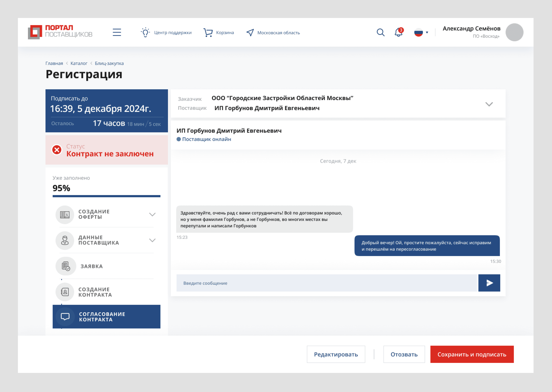Expand the Создание оферты section

click(x=152, y=214)
